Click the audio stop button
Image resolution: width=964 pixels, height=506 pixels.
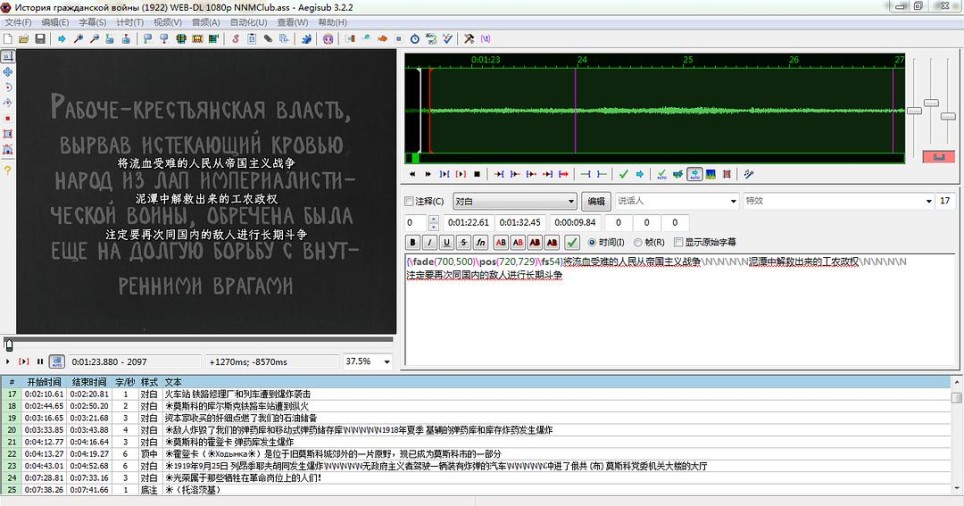[477, 174]
